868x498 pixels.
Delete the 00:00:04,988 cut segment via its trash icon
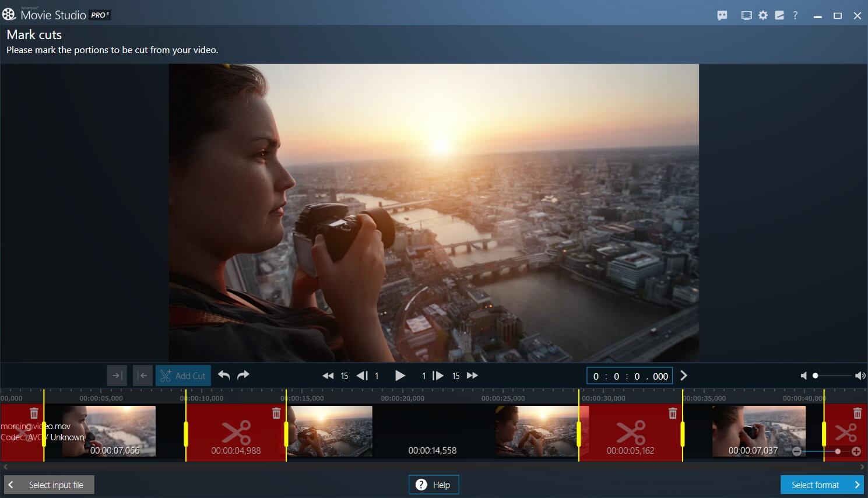pos(276,413)
